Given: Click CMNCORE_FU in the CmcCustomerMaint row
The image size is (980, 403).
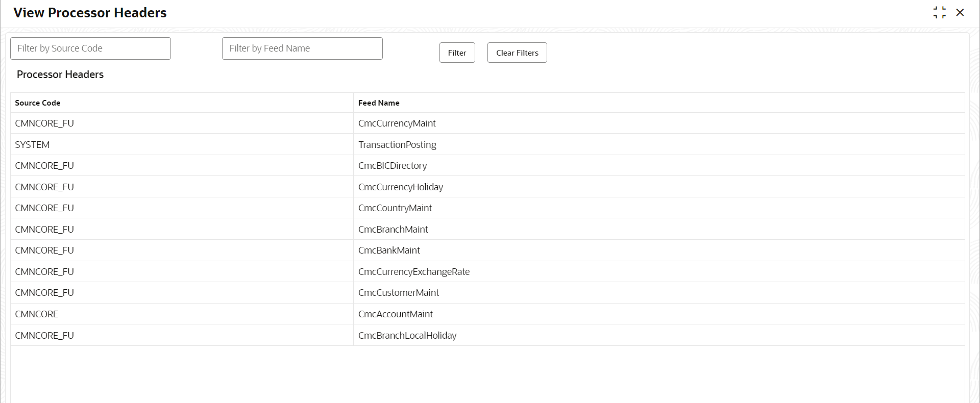Looking at the screenshot, I should click(x=44, y=293).
